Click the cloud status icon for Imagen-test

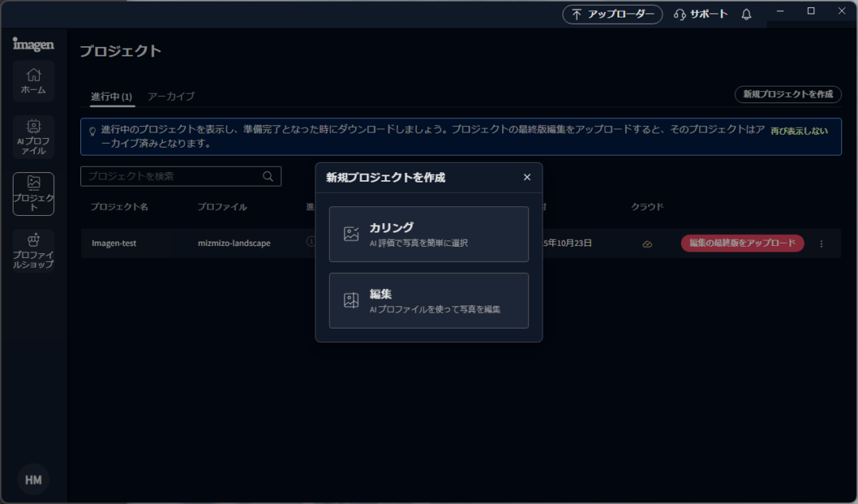click(647, 244)
